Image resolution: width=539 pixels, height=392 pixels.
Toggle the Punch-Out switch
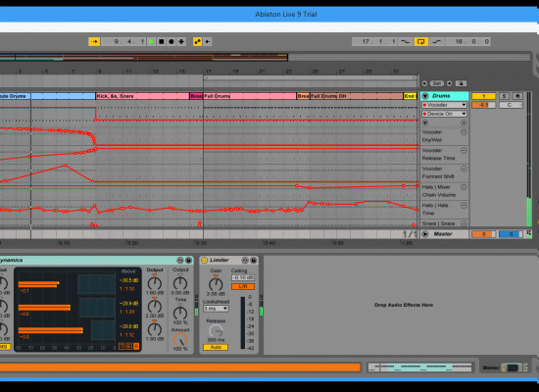point(436,41)
